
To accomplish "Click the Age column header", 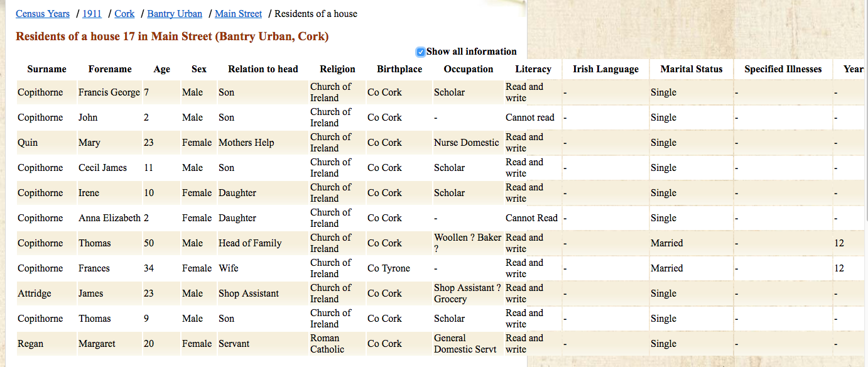I will (x=161, y=69).
